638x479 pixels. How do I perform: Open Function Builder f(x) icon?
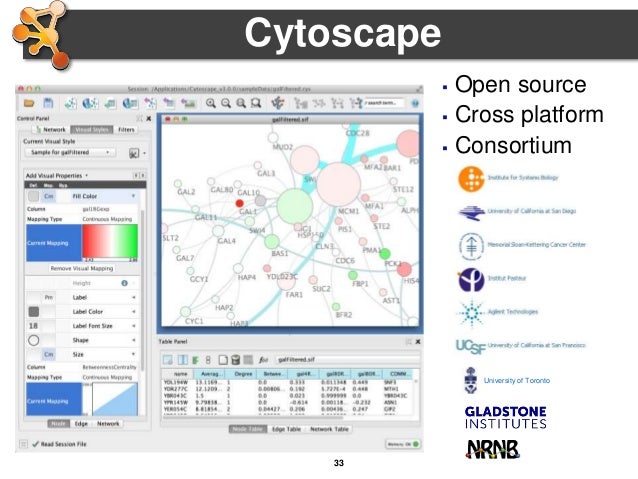[x=263, y=360]
